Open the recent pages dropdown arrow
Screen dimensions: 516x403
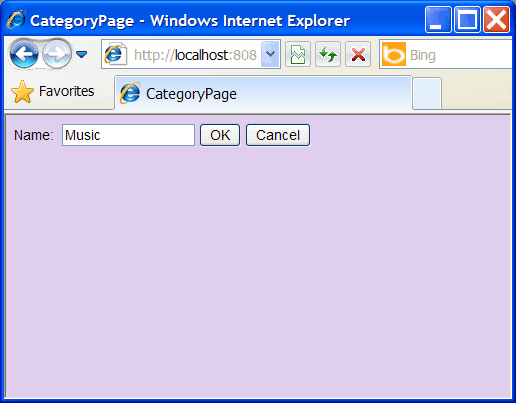click(82, 54)
